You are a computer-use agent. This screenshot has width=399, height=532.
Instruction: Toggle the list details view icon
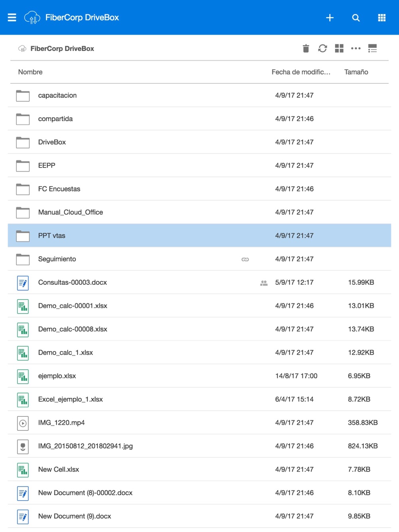click(x=373, y=49)
